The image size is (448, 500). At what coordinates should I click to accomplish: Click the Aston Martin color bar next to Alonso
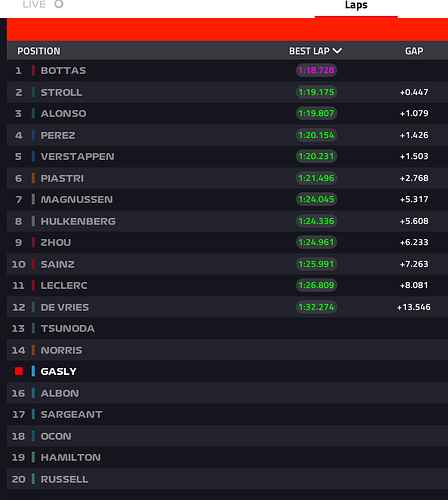click(33, 113)
